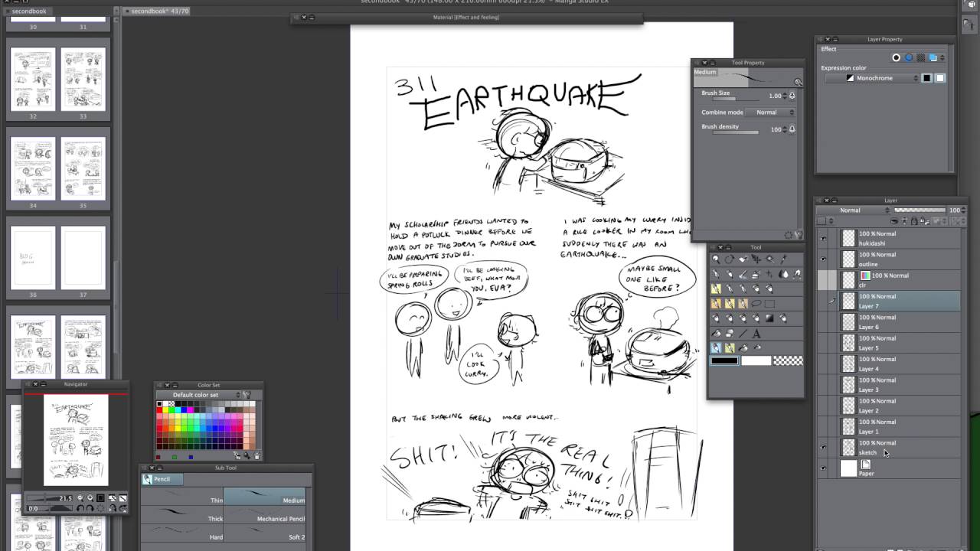The image size is (980, 551).
Task: Click the lock layer icon in Layer panel
Action: 914,221
